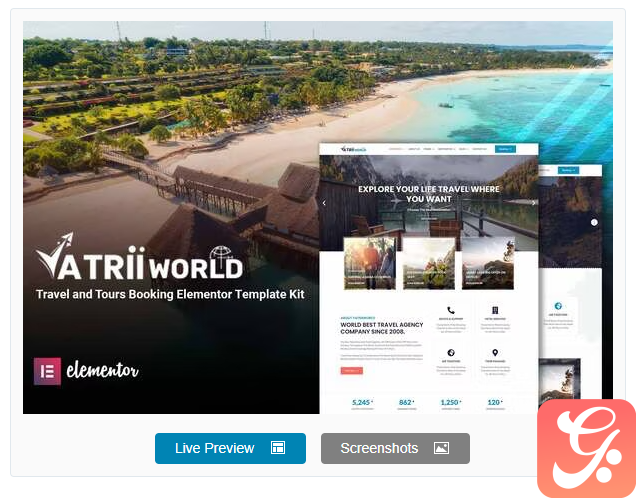
Task: Click the left slider arrow in mockup
Action: pos(324,203)
